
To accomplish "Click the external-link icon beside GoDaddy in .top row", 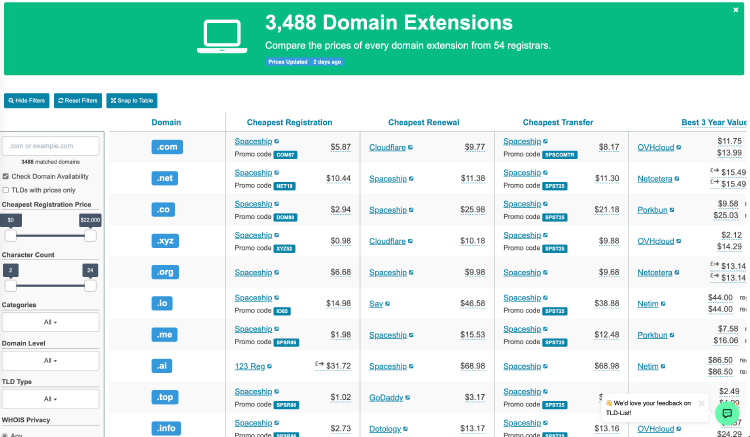I will [x=408, y=397].
